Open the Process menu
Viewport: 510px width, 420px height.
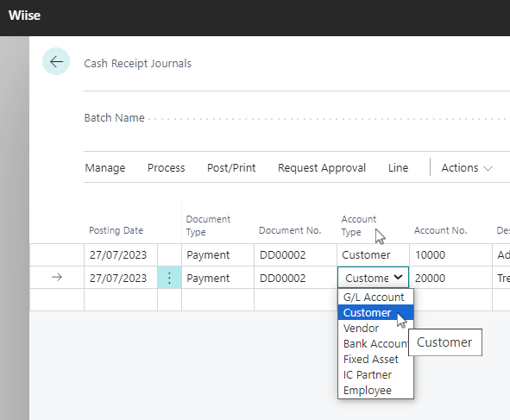point(167,168)
